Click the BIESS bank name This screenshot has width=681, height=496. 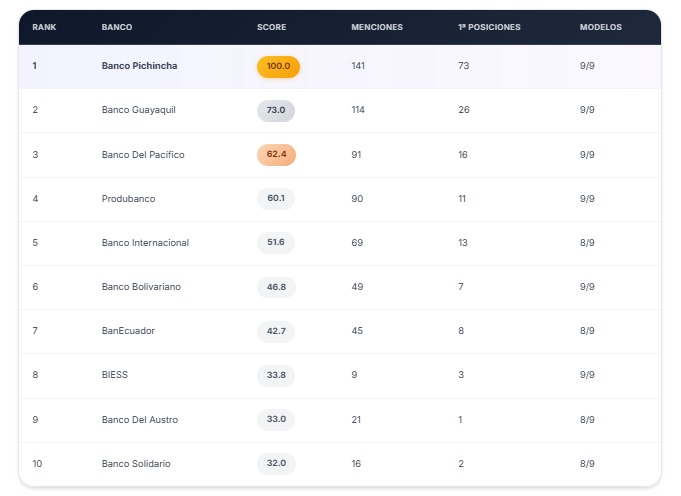pos(115,375)
